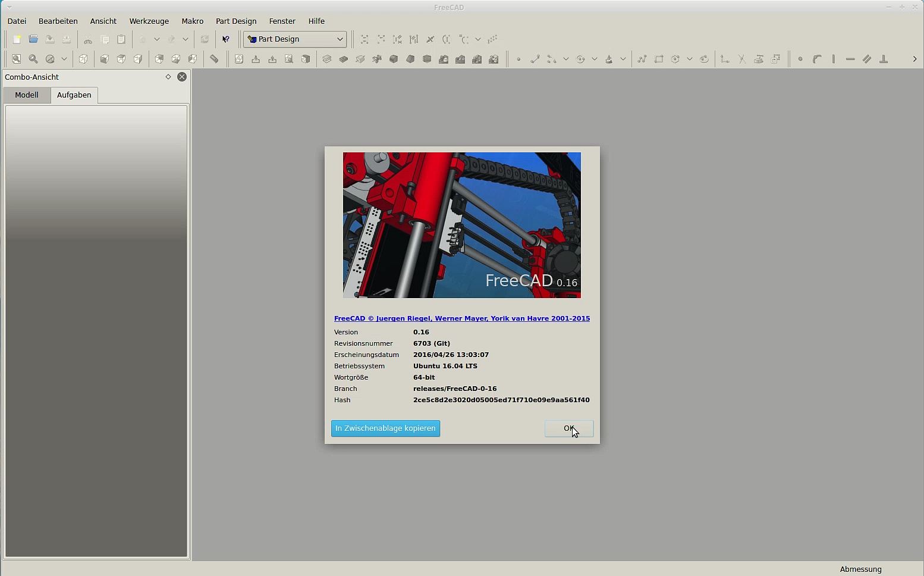The image size is (924, 576).
Task: Click the Fit All view magnifier icon
Action: (x=17, y=59)
